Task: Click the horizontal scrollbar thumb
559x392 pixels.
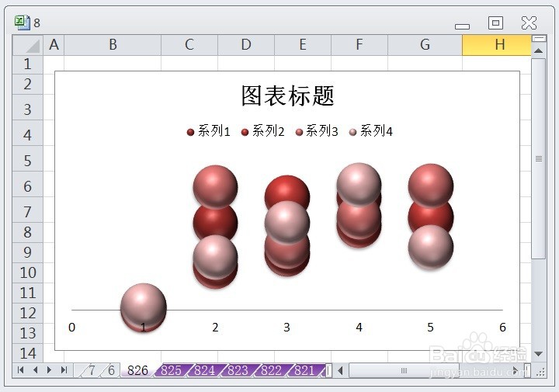Action: tap(404, 370)
